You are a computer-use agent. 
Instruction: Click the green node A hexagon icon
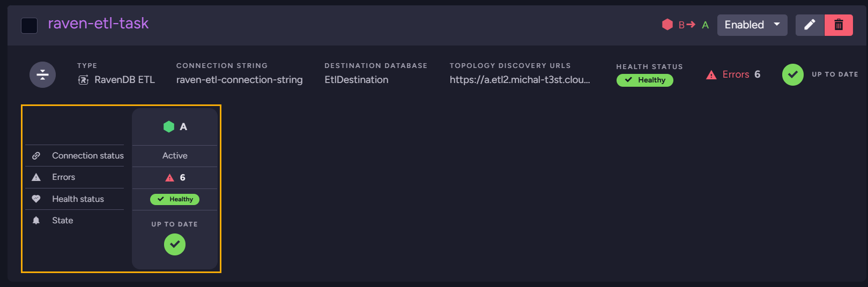[x=169, y=127]
